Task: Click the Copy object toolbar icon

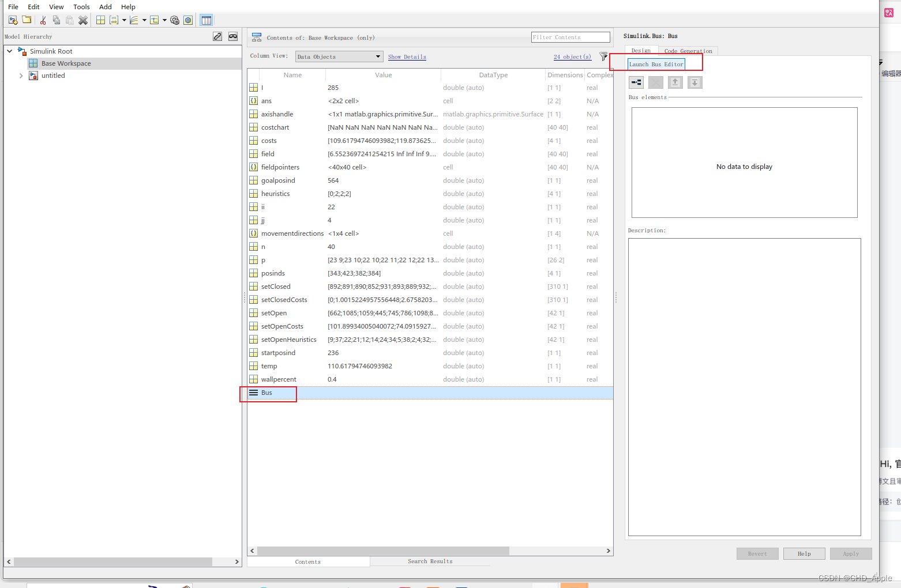Action: point(56,20)
